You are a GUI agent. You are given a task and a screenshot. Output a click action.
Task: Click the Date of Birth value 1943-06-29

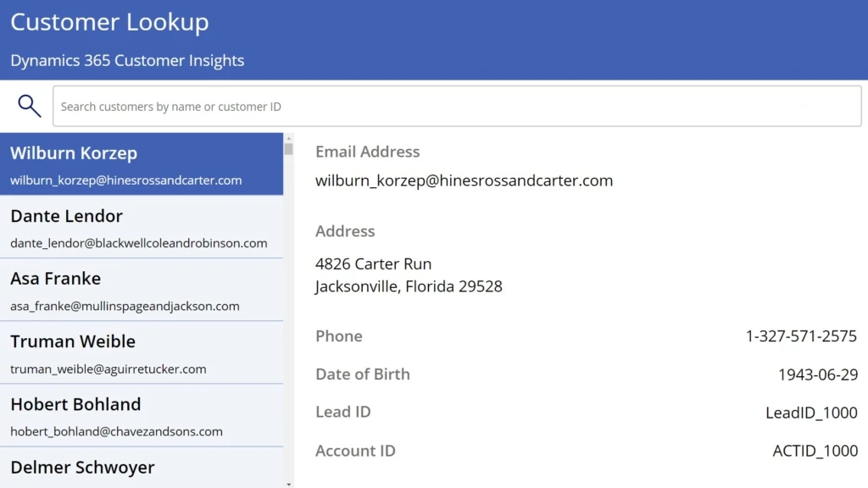pyautogui.click(x=816, y=374)
